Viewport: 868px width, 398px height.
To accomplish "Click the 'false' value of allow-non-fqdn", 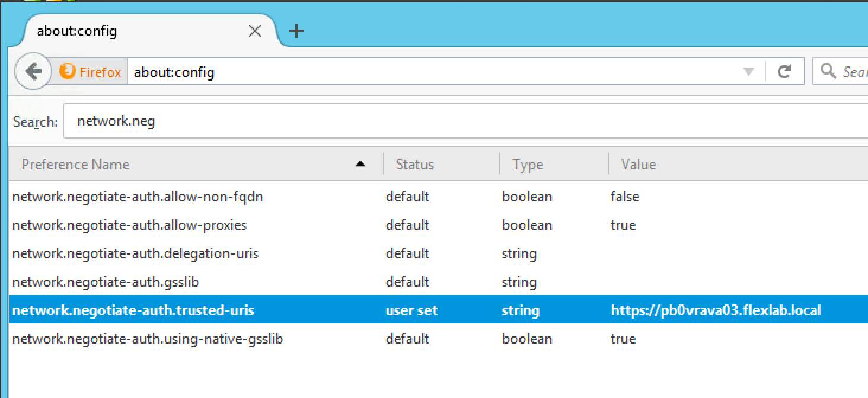I will click(625, 197).
